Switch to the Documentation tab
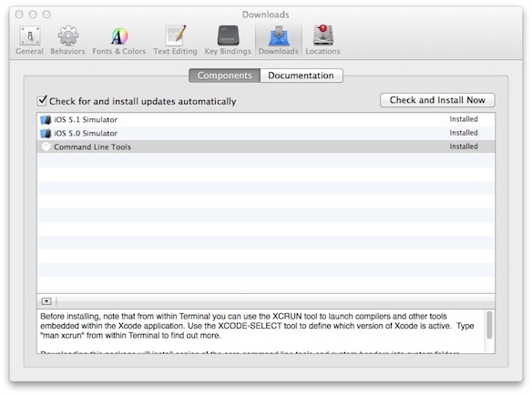This screenshot has width=532, height=395. [x=302, y=76]
